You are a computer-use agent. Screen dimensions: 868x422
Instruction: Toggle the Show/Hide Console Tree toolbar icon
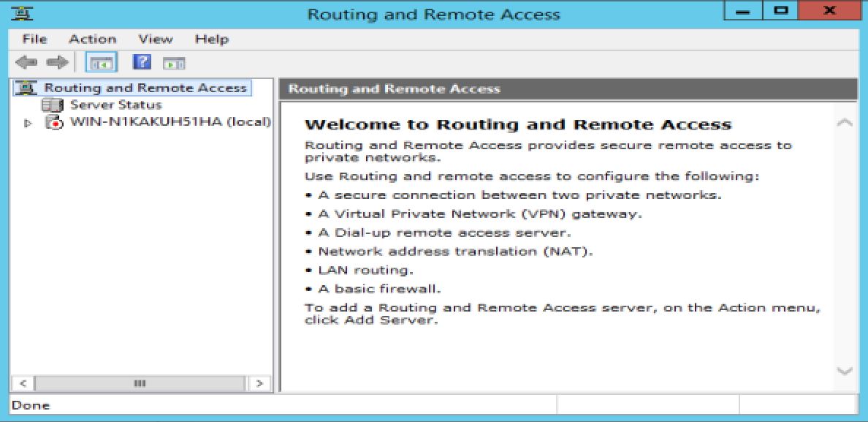(102, 63)
